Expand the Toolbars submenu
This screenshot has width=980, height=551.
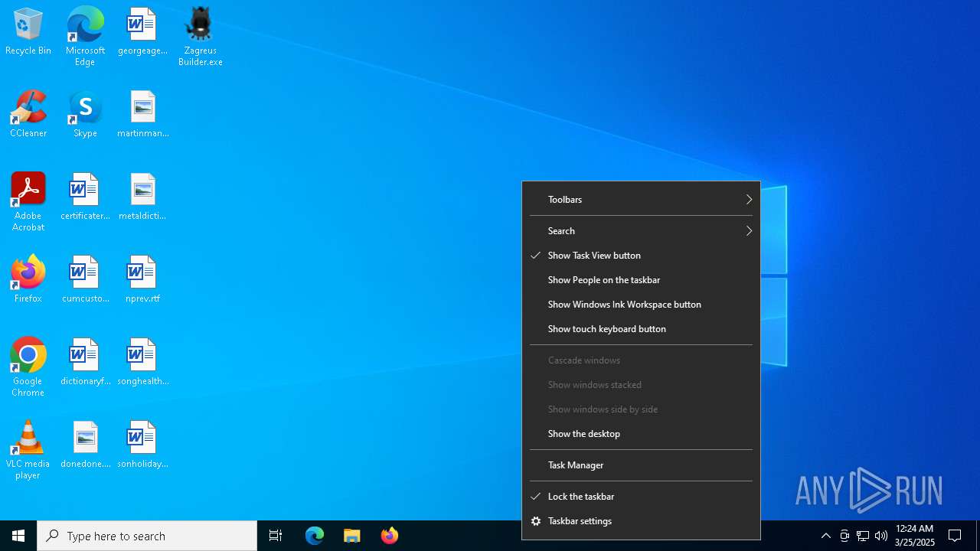coord(642,200)
